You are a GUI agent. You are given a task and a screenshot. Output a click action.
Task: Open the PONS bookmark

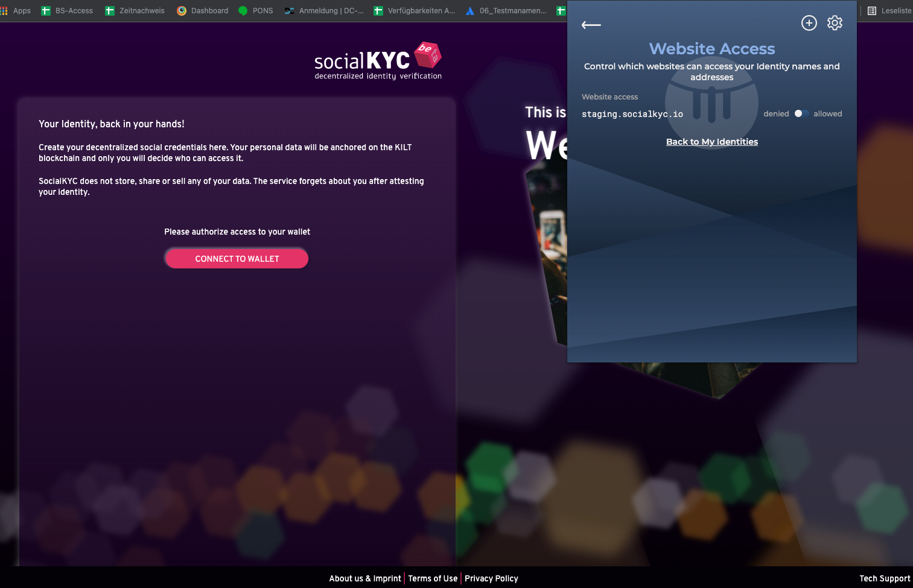click(256, 11)
